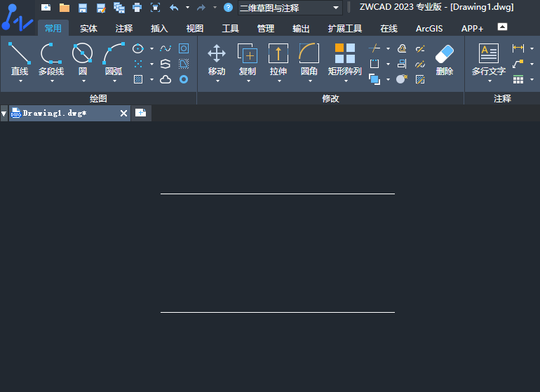Select the 多段线 (Polyline) tool
540x392 pixels.
51,59
